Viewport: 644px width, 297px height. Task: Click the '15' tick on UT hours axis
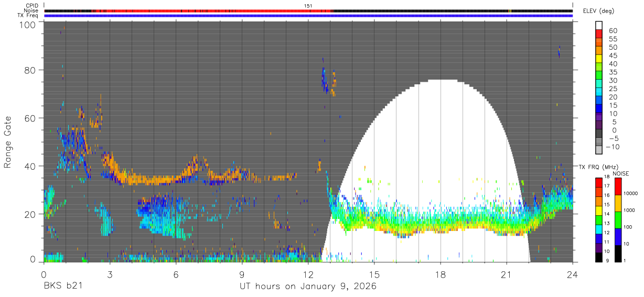pos(374,274)
